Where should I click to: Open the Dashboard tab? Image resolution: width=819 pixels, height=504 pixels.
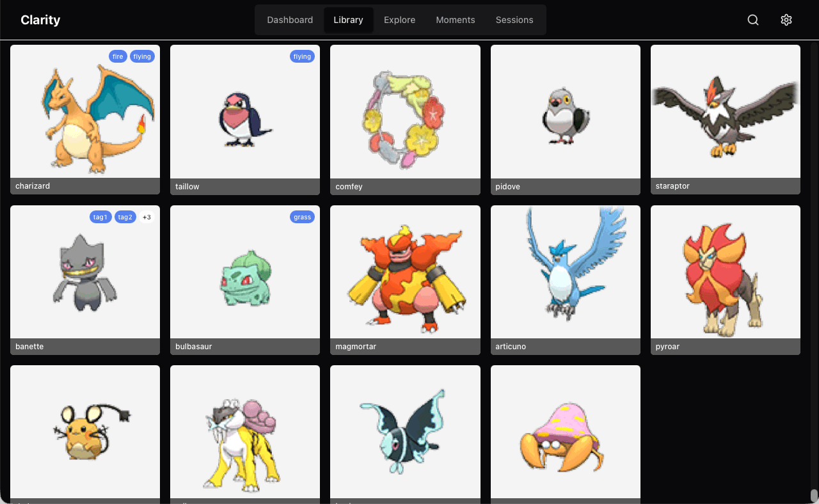(x=290, y=20)
